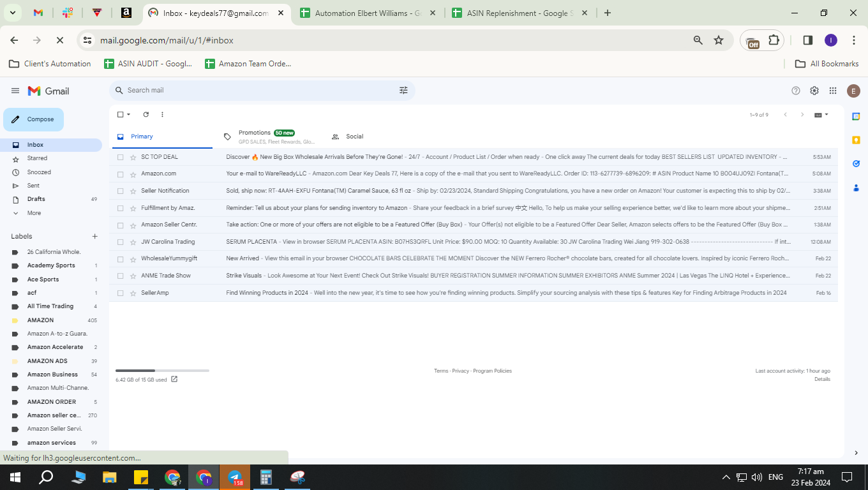This screenshot has height=490, width=868.
Task: Open the All Bookmarks folder
Action: click(827, 64)
